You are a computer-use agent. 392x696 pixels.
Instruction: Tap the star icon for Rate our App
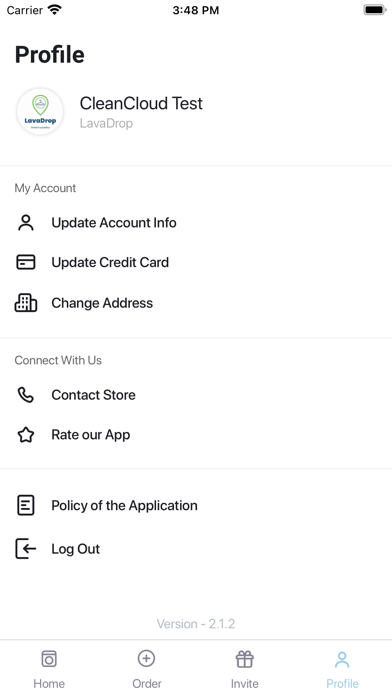click(26, 435)
